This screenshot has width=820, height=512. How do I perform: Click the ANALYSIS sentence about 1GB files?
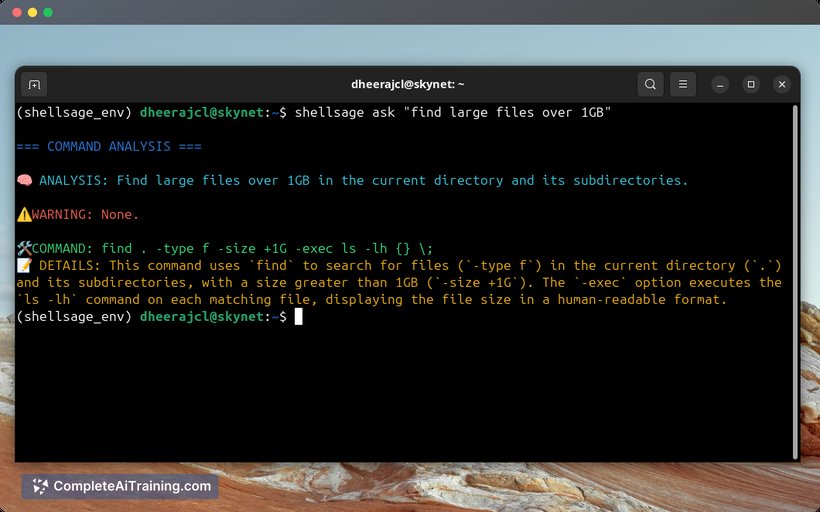point(402,180)
